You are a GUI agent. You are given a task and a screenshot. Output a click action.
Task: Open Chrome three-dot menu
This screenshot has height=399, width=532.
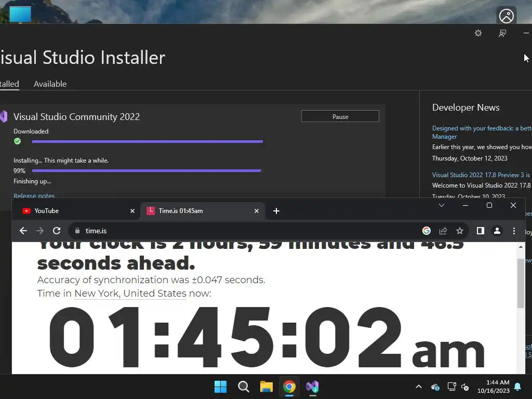[x=514, y=231]
